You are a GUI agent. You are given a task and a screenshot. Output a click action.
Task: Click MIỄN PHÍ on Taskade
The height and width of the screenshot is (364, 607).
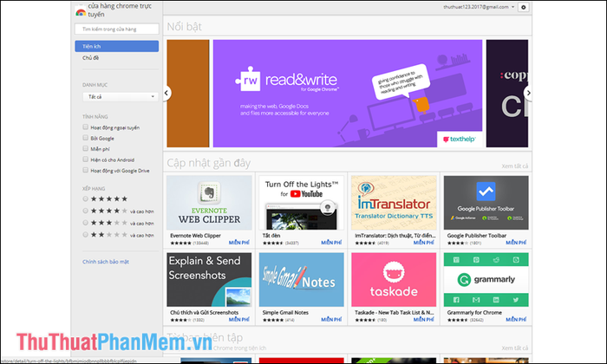click(x=423, y=320)
